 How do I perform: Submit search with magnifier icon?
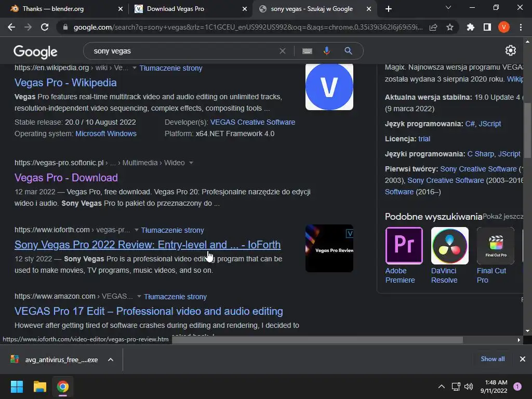pyautogui.click(x=348, y=51)
